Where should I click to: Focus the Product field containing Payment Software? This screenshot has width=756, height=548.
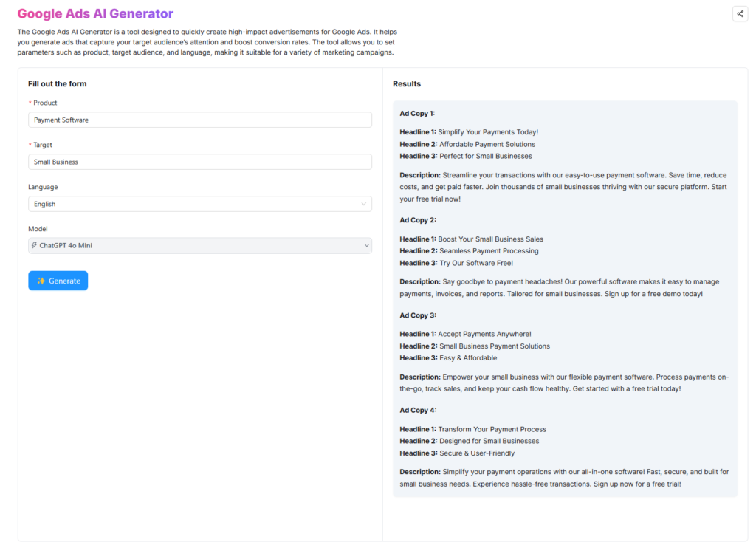(199, 120)
